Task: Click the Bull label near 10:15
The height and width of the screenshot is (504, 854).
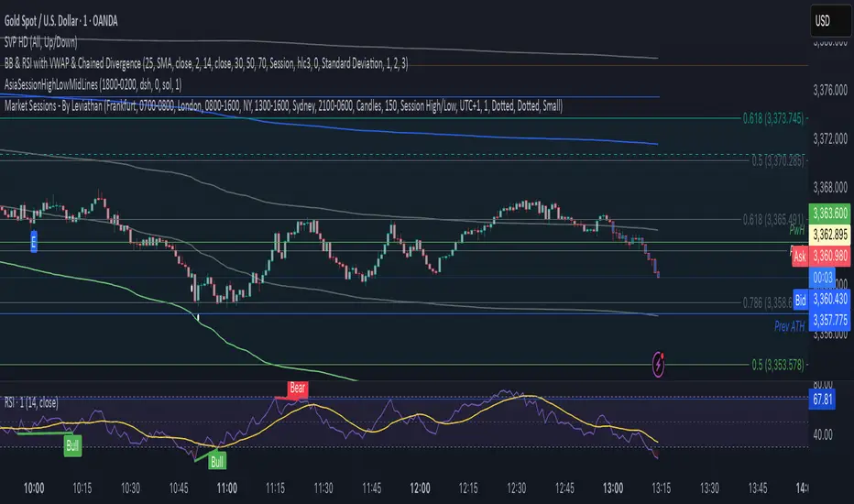Action: point(71,445)
